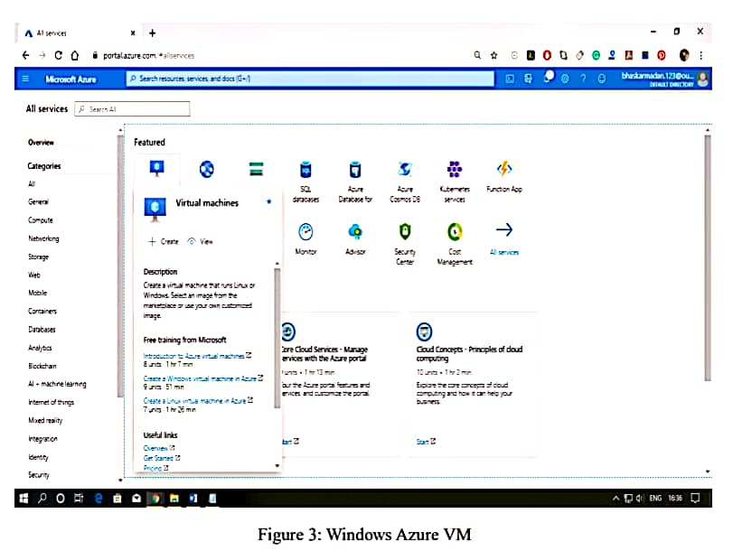Click the browser Reload button
Viewport: 733px width, 560px height.
[x=58, y=55]
